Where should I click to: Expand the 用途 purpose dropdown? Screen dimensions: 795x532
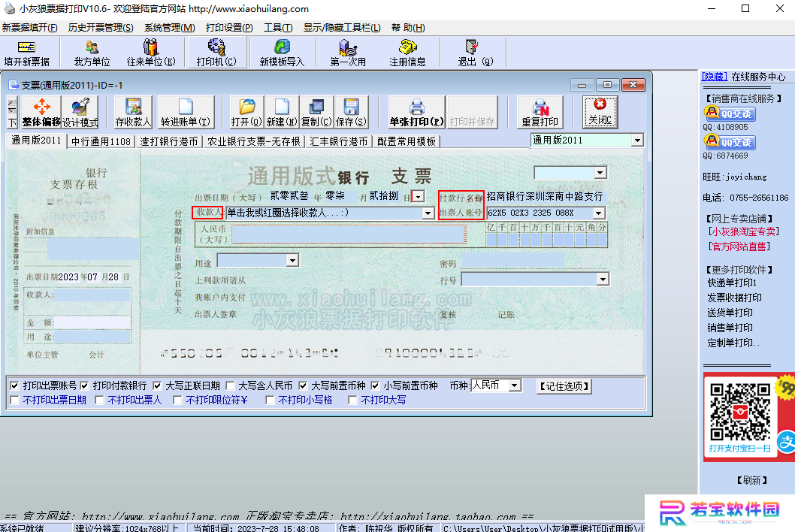click(292, 261)
